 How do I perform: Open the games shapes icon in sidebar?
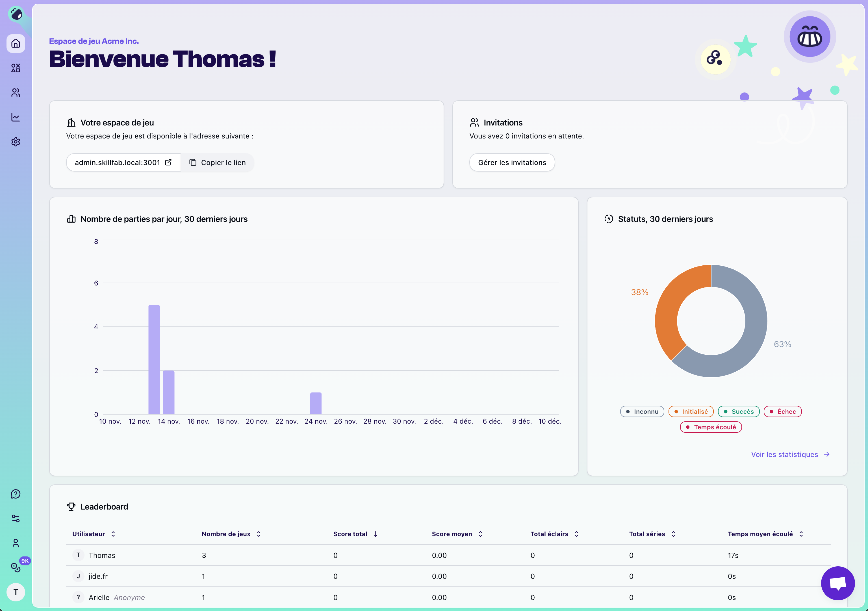coord(16,68)
